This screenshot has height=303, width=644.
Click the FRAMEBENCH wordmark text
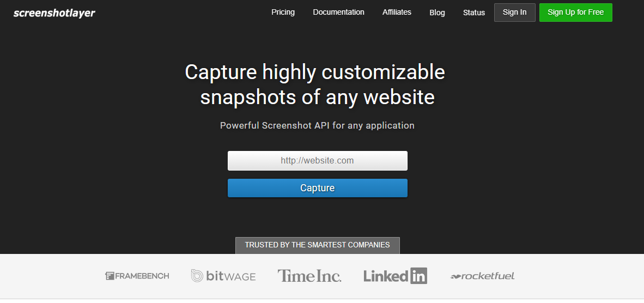pos(142,276)
